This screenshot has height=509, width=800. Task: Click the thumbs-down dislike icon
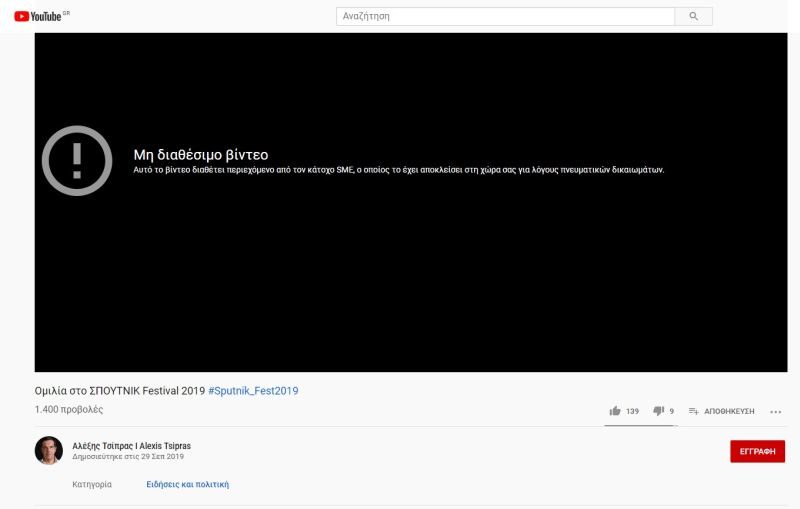pyautogui.click(x=658, y=411)
